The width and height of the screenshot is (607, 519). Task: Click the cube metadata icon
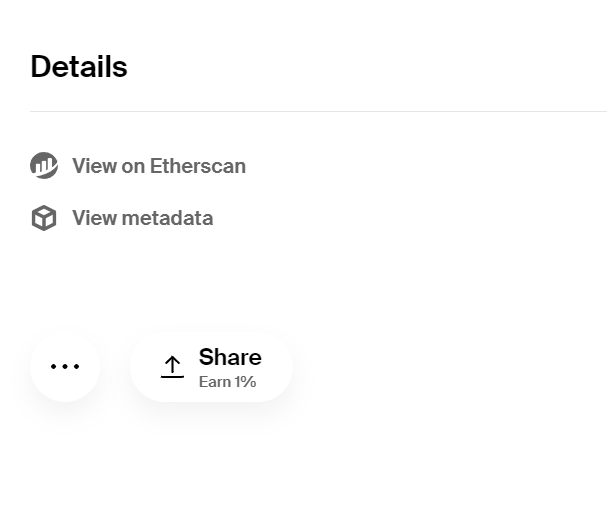(44, 218)
